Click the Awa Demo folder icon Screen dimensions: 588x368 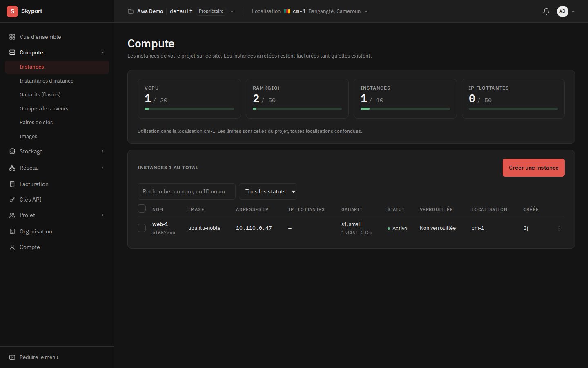click(131, 11)
